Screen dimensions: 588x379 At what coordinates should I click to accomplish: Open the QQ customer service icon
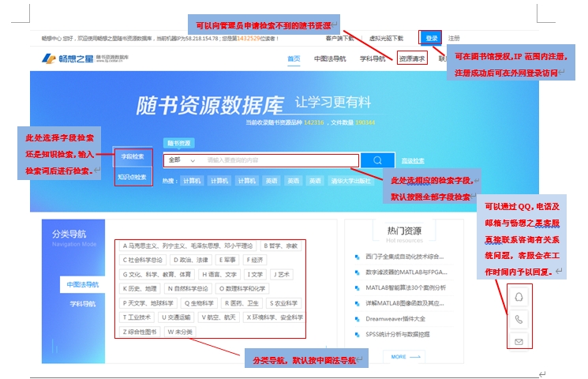click(x=519, y=297)
